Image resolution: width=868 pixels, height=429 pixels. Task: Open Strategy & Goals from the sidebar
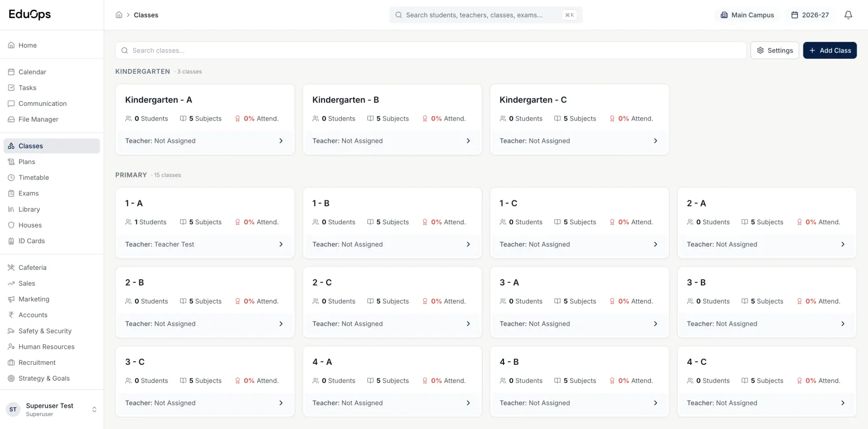coord(52,378)
